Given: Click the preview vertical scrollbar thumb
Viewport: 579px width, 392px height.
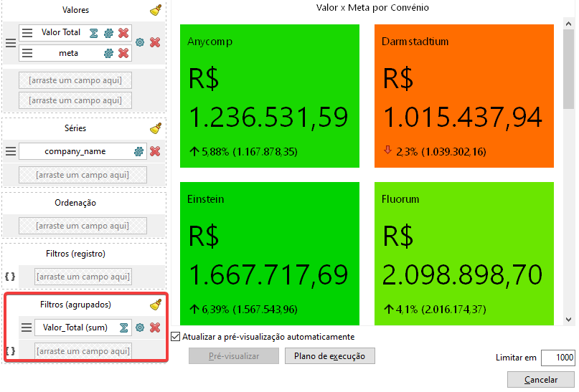Looking at the screenshot, I should point(569,70).
